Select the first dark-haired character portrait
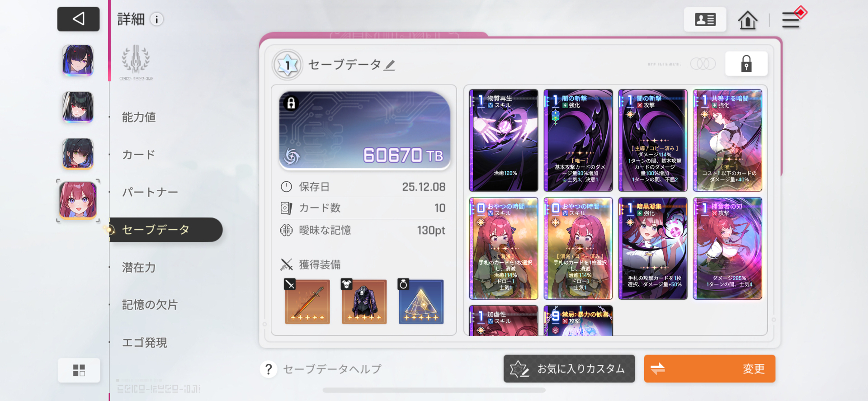 pos(78,60)
